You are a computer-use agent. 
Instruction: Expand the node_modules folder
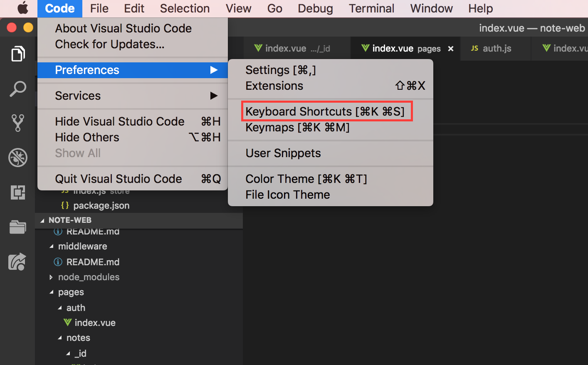click(x=51, y=277)
